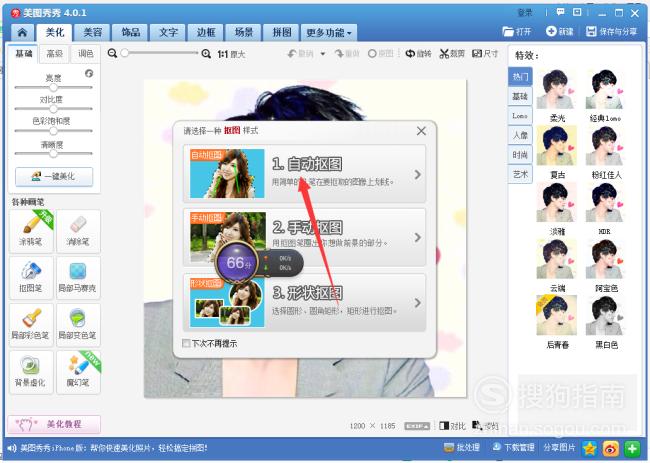Screen dimensions: 650x463
Task: Apply the 黑白色 effect thumbnail
Action: [x=605, y=316]
